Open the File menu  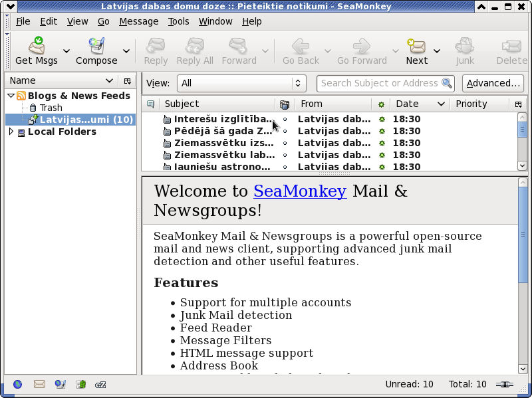pos(23,21)
